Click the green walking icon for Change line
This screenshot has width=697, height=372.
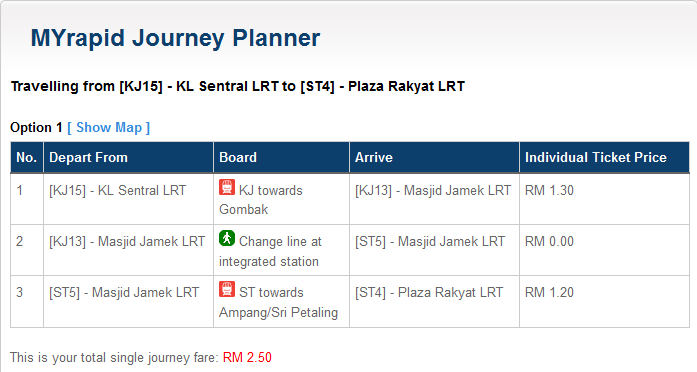[227, 238]
